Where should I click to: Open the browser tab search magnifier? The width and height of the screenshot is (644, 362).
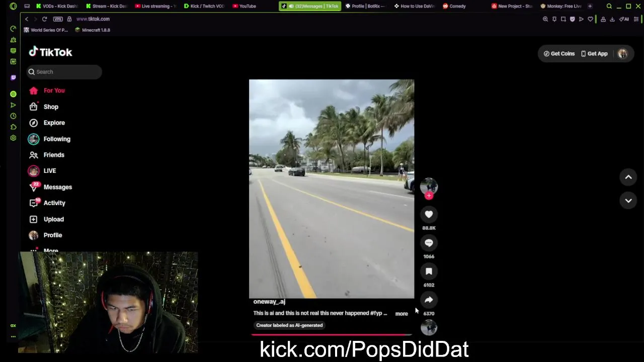coord(609,6)
